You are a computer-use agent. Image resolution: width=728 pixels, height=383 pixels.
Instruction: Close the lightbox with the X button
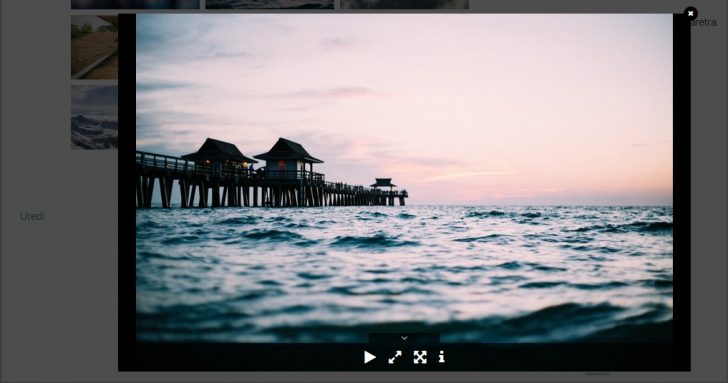(x=690, y=13)
